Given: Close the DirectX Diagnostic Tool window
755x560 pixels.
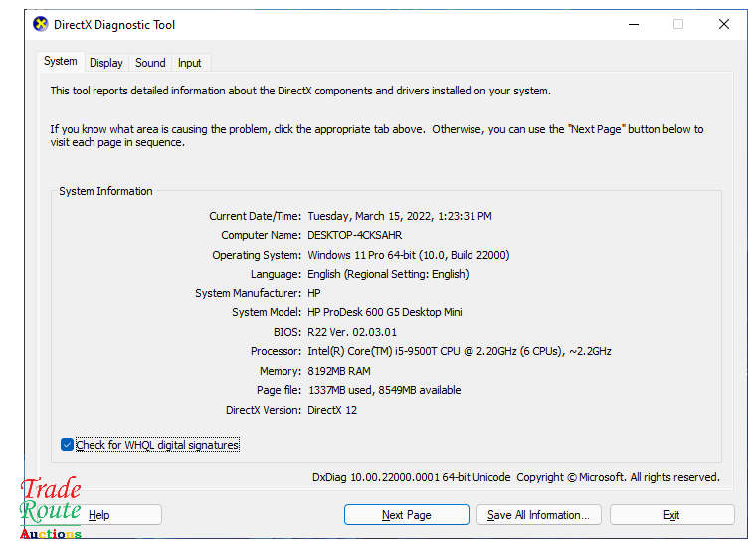Looking at the screenshot, I should coord(724,24).
